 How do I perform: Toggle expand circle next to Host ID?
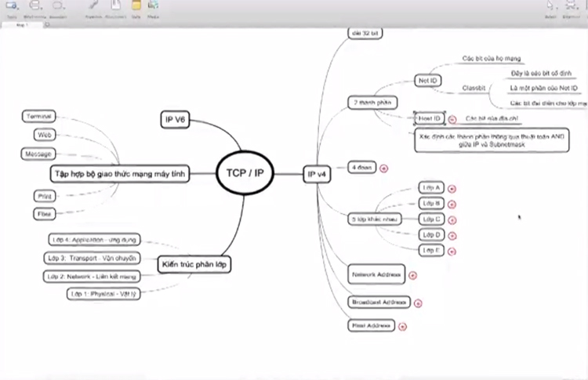coord(452,118)
